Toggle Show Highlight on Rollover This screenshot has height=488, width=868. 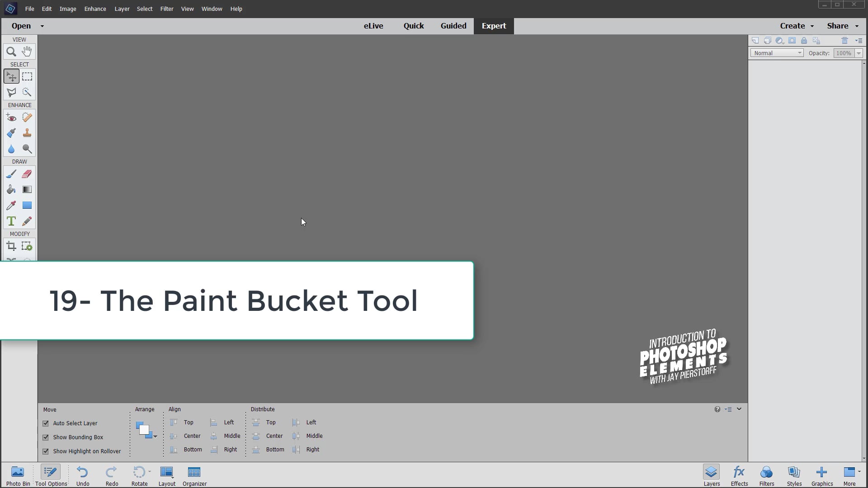coord(46,451)
